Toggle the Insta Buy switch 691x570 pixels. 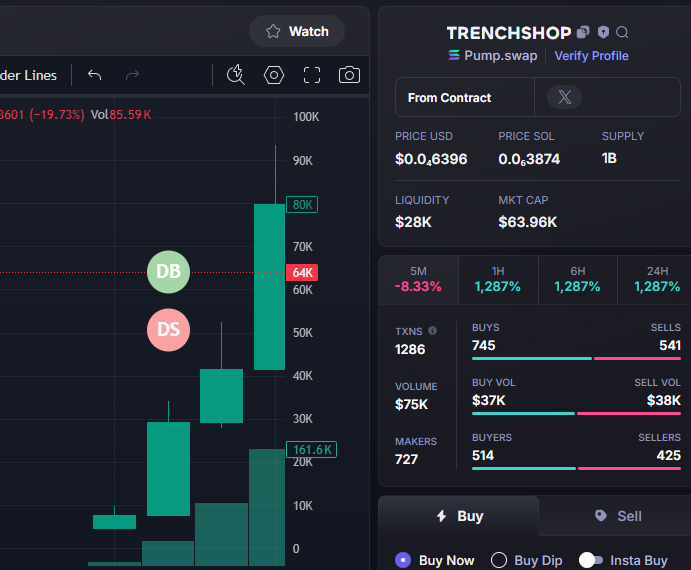click(591, 560)
